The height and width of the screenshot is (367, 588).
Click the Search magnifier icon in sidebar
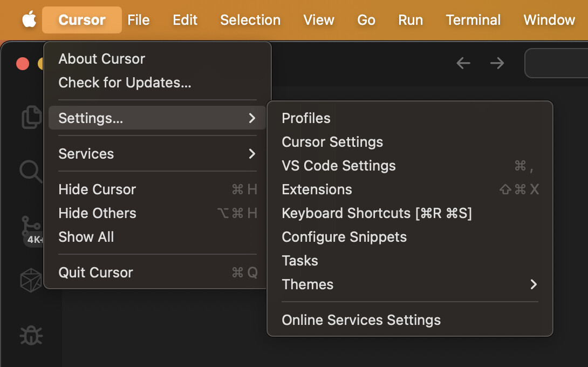pyautogui.click(x=31, y=172)
